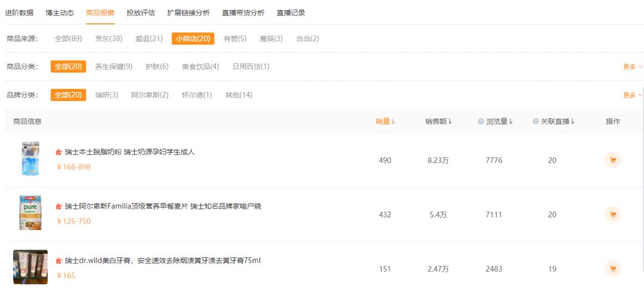This screenshot has width=644, height=295.
Task: Click the help icon beside 浏览量
Action: point(481,121)
